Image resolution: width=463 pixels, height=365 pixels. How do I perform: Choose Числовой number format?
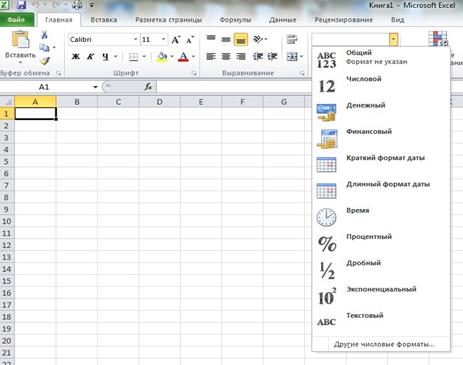pos(380,86)
